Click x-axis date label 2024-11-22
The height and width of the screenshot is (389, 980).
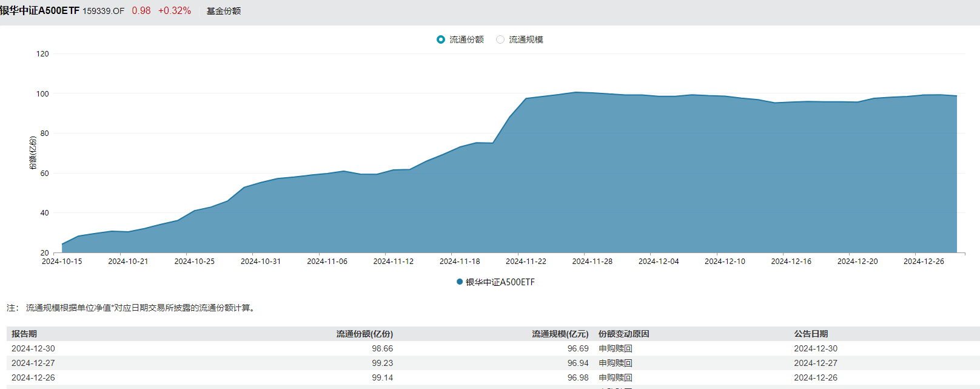(526, 262)
